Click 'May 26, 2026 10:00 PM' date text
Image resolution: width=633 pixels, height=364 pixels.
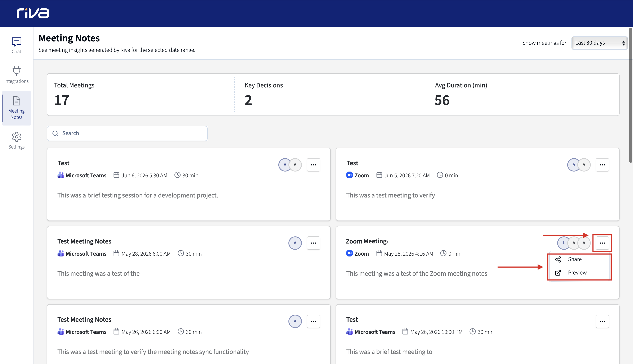436,332
